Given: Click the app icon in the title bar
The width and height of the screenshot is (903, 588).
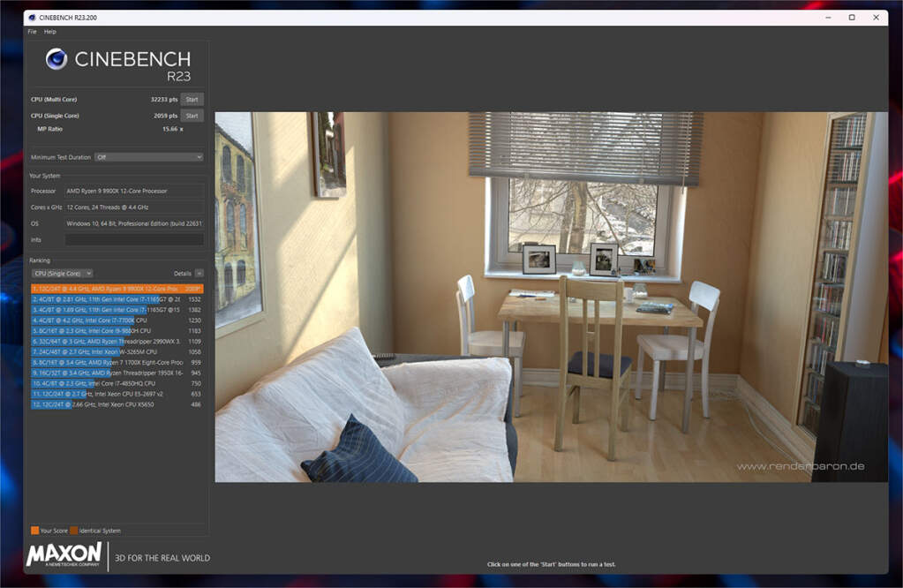Looking at the screenshot, I should (x=32, y=17).
